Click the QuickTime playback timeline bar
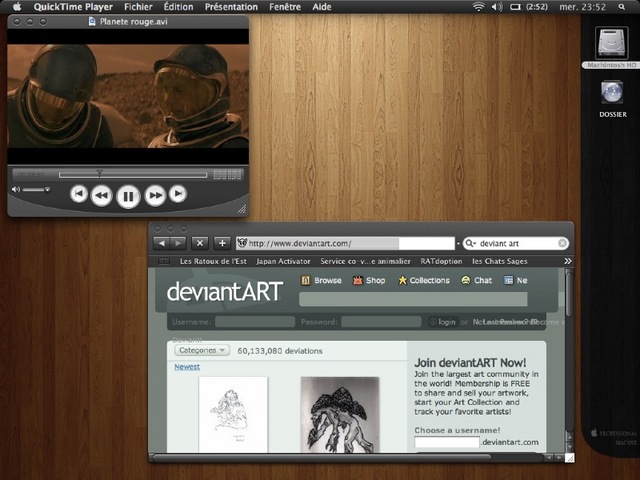The height and width of the screenshot is (480, 640). point(133,175)
